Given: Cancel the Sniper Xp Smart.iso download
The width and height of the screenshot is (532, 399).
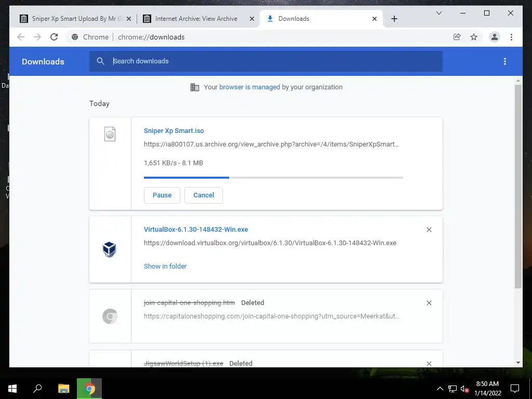Looking at the screenshot, I should [204, 195].
